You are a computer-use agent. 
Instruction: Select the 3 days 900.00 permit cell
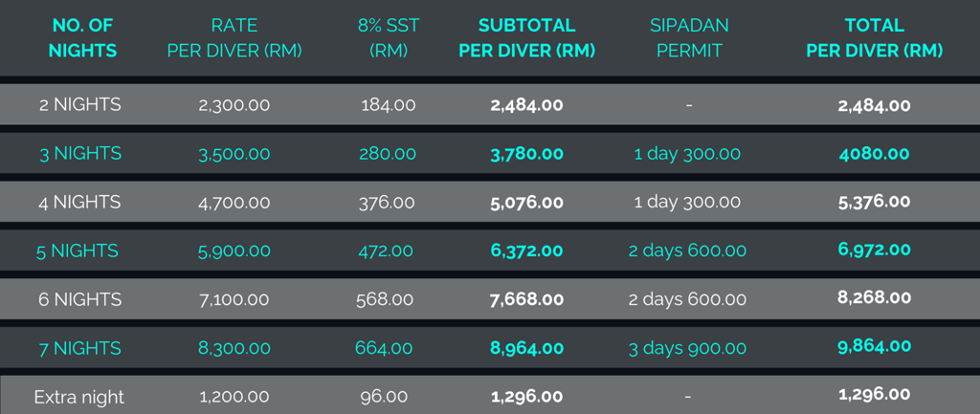(x=687, y=348)
